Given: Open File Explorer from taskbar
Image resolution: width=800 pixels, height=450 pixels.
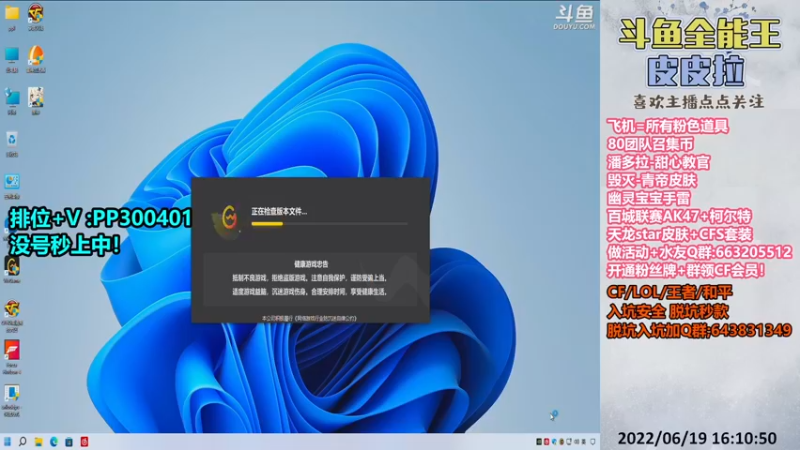Looking at the screenshot, I should [39, 442].
